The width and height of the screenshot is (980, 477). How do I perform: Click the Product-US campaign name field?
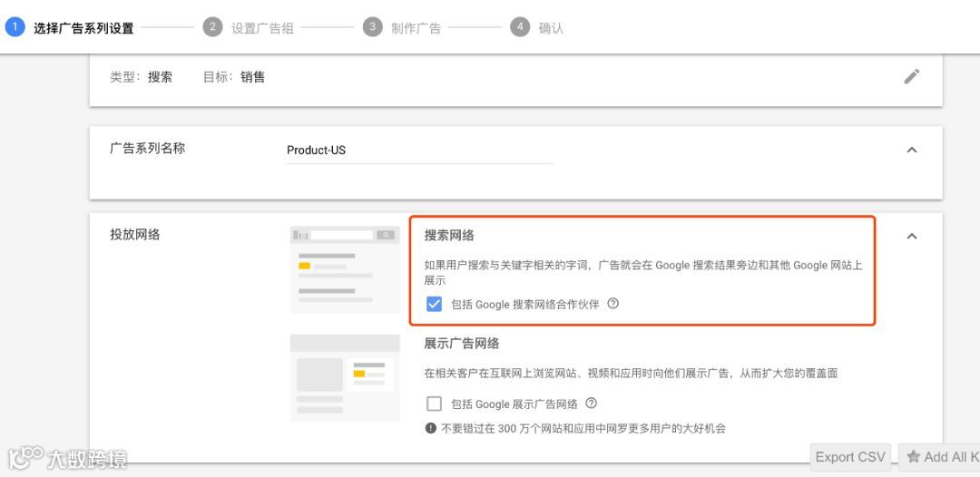[420, 151]
